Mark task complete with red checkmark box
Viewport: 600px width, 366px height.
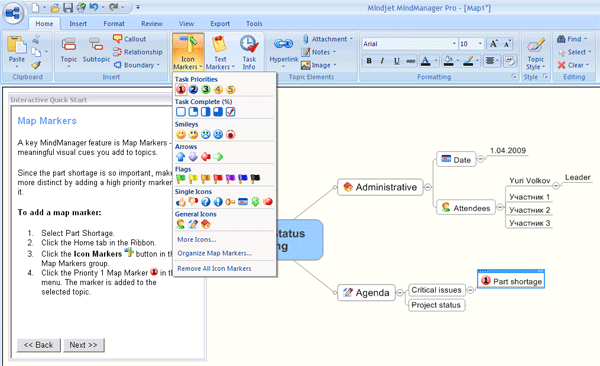tap(230, 112)
